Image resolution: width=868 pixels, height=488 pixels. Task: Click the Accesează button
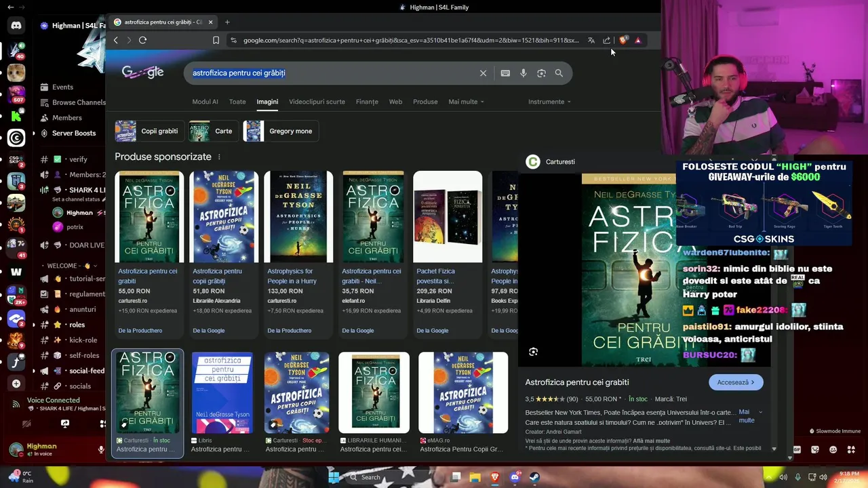pos(736,382)
